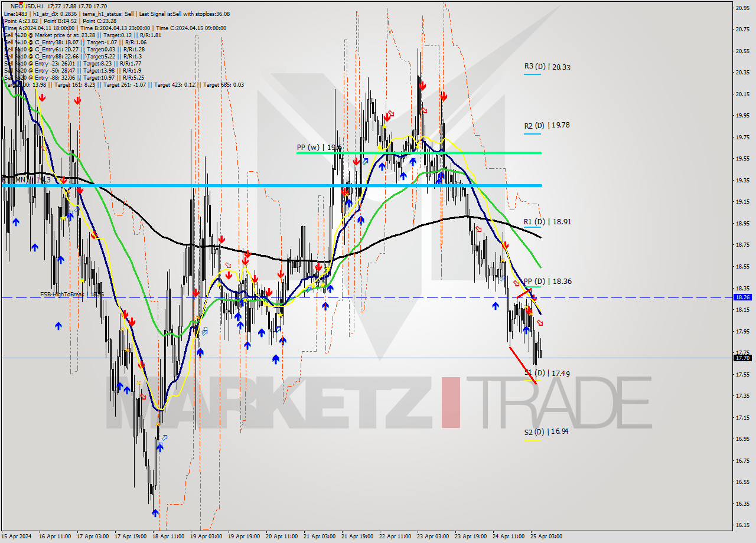Viewport: 756px width, 543px height.
Task: Click the PP (w) | 19.6 weekly pivot label
Action: click(319, 148)
